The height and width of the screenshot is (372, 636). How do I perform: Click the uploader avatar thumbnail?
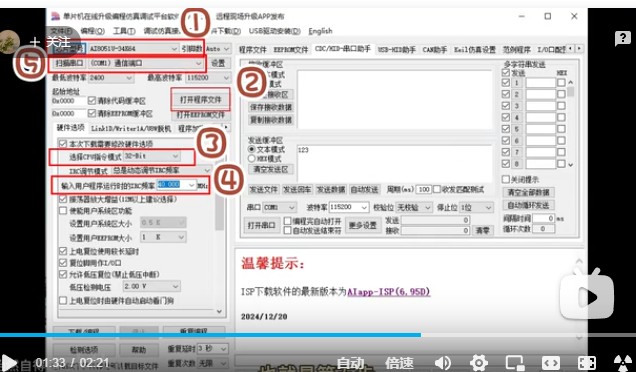(10, 41)
